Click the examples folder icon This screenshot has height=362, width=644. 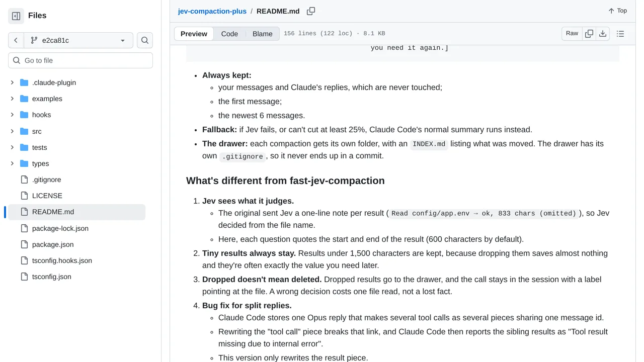click(24, 99)
